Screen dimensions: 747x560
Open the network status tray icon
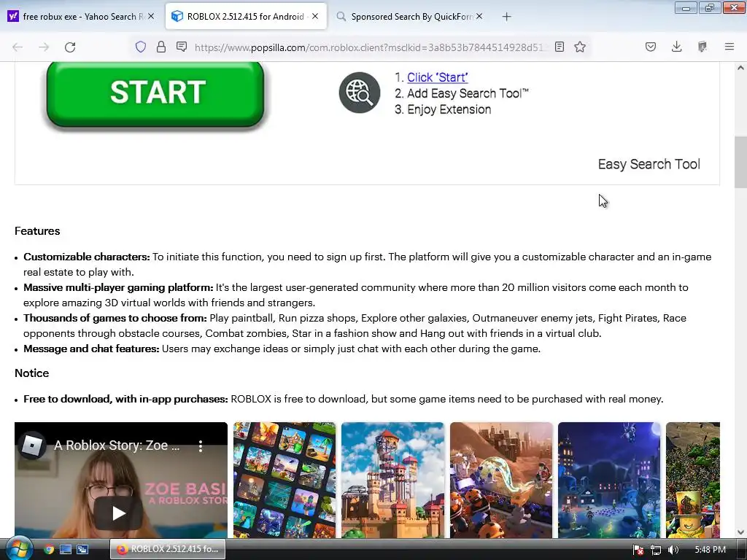656,550
